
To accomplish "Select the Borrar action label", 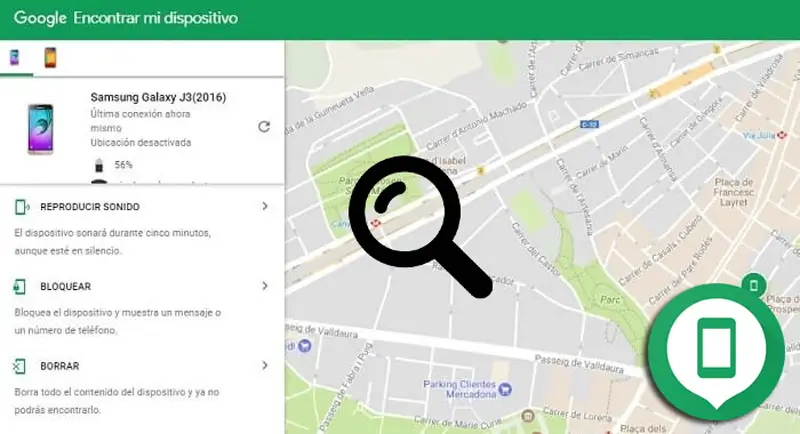I will [60, 366].
